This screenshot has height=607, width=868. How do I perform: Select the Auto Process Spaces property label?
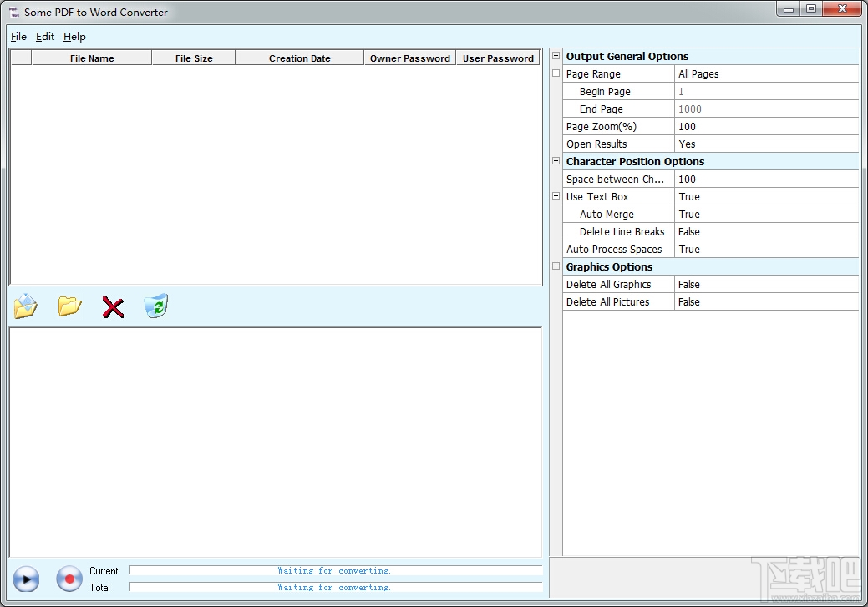coord(614,250)
